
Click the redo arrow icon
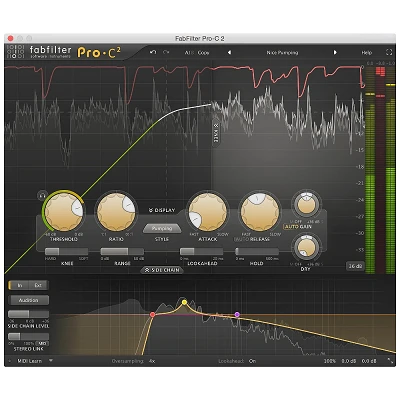coord(166,52)
